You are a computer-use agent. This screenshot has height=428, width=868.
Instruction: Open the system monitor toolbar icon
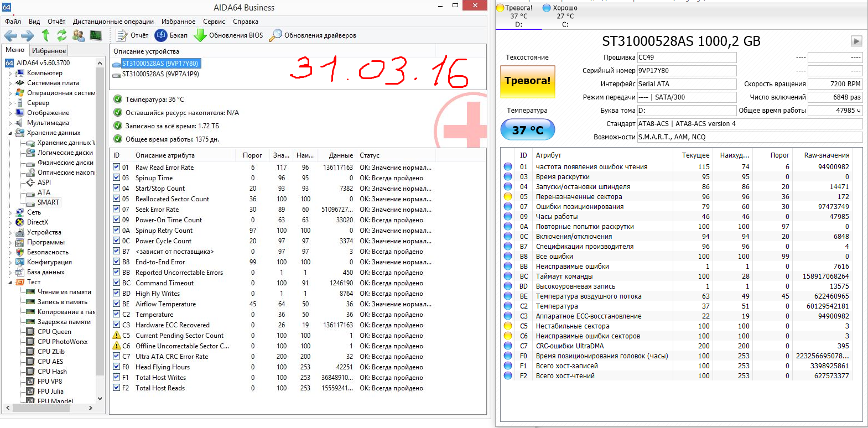(96, 35)
